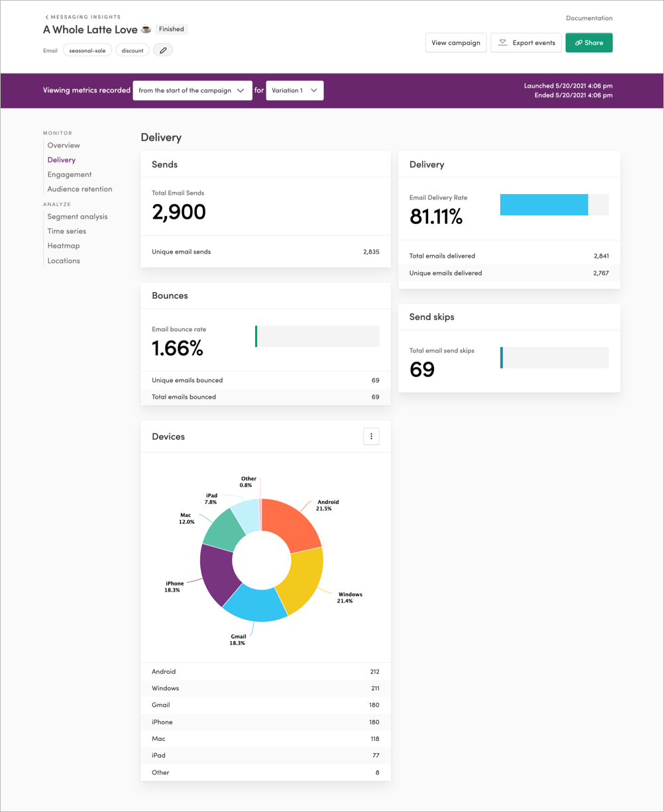
Task: Open the Documentation link
Action: (x=588, y=18)
